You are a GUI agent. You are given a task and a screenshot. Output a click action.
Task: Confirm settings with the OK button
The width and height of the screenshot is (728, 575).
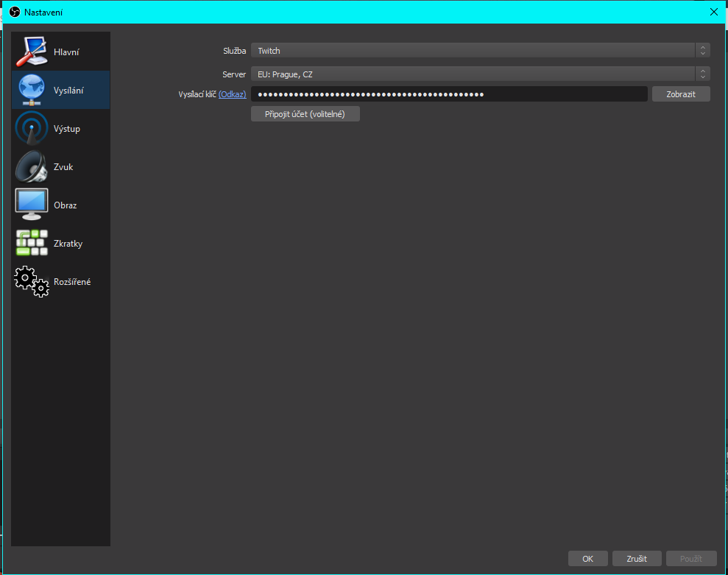(x=587, y=559)
